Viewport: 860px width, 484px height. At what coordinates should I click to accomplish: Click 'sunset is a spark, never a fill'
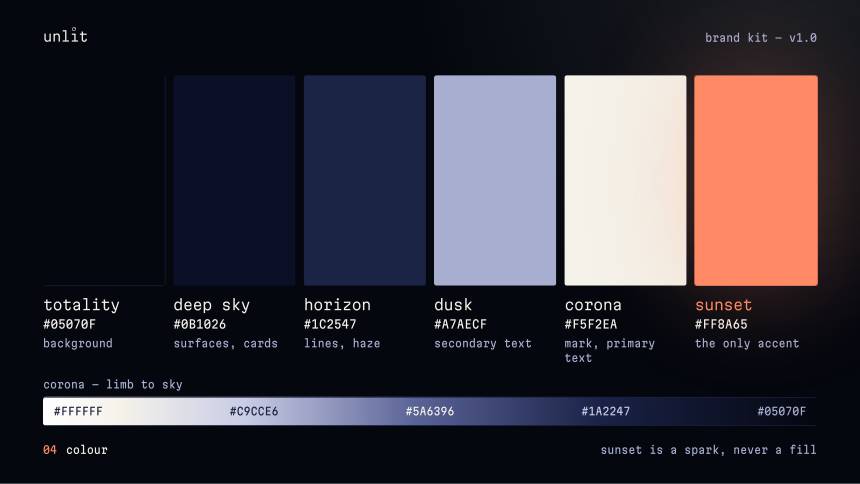pos(708,450)
